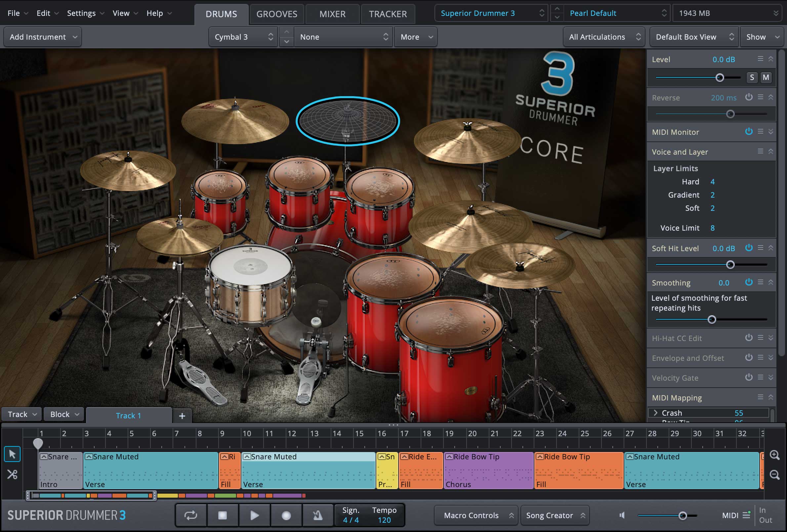This screenshot has width=787, height=532.
Task: Toggle the loop playback button
Action: (x=191, y=515)
